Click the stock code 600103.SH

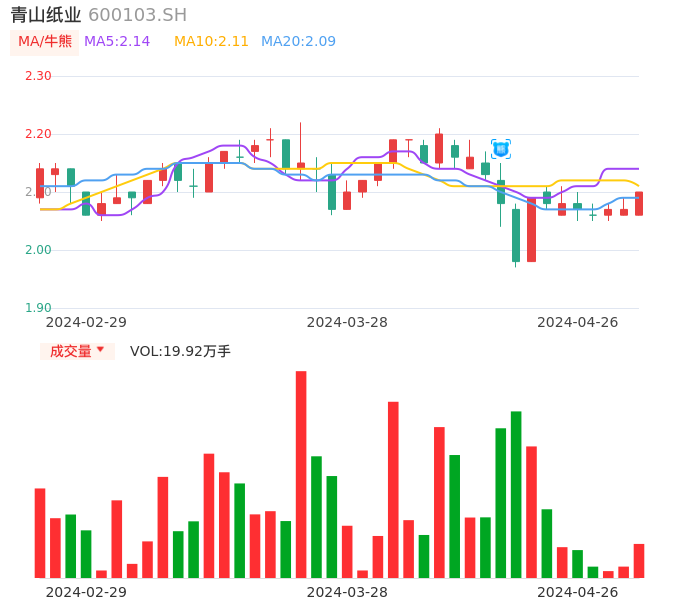click(x=137, y=15)
